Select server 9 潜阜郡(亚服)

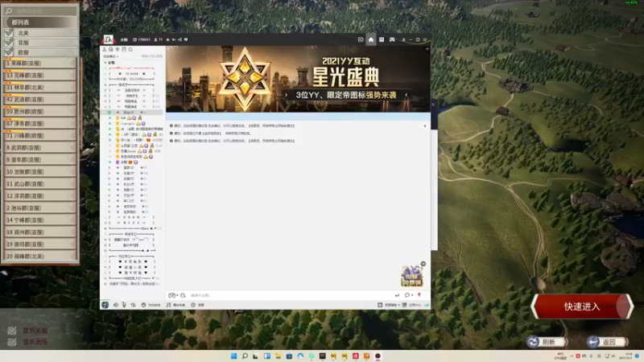(x=40, y=159)
